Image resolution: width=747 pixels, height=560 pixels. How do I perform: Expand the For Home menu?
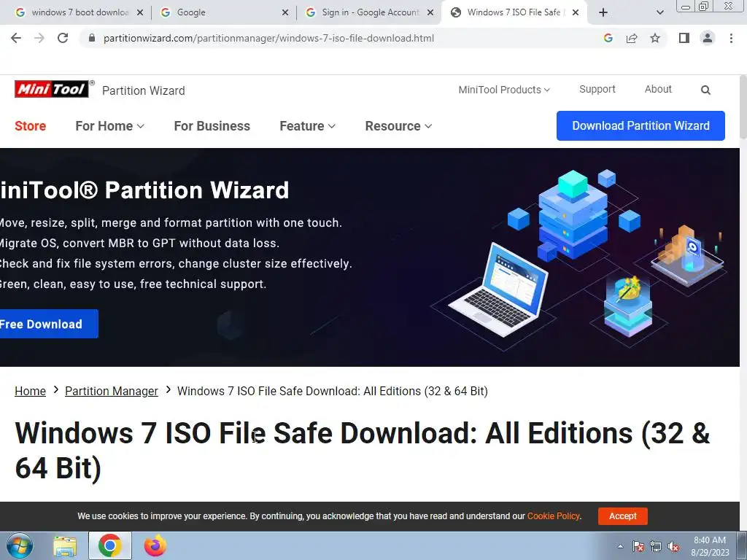tap(109, 125)
